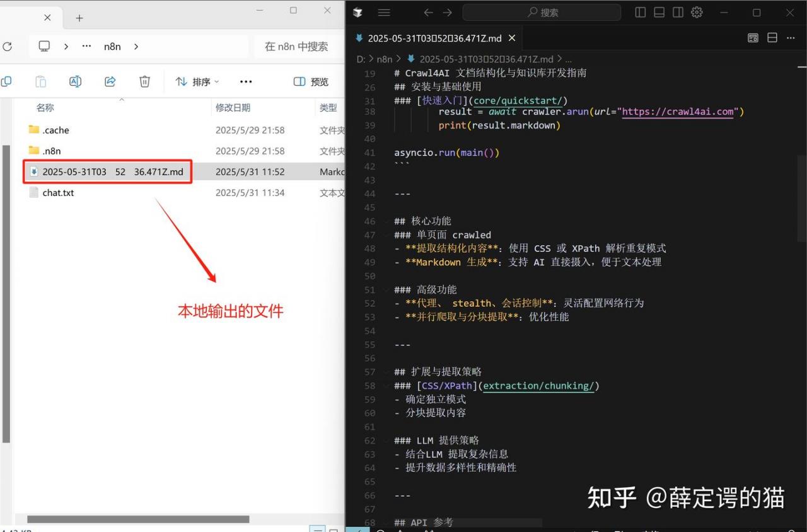Click n8n in the editor breadcrumb
Viewport: 807px width, 532px height.
(x=385, y=59)
